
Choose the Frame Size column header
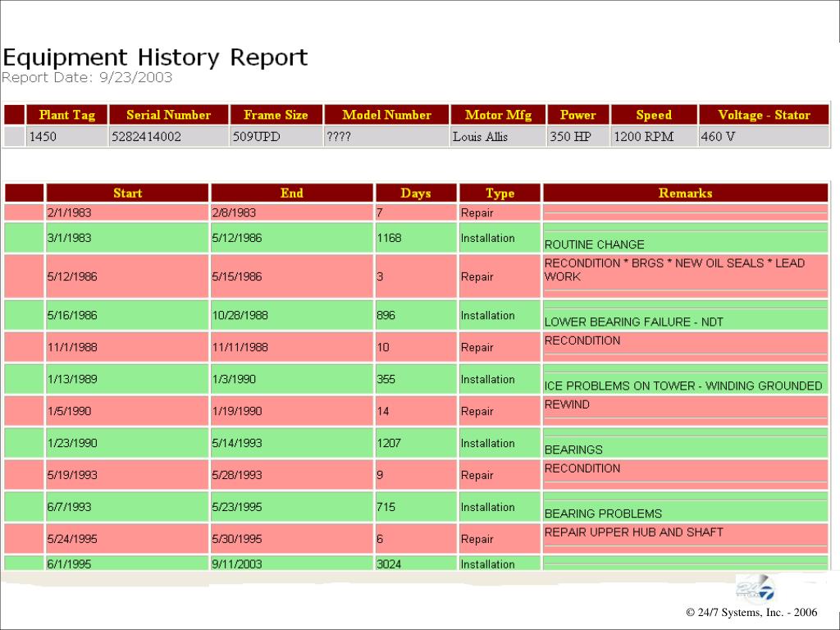coord(276,115)
